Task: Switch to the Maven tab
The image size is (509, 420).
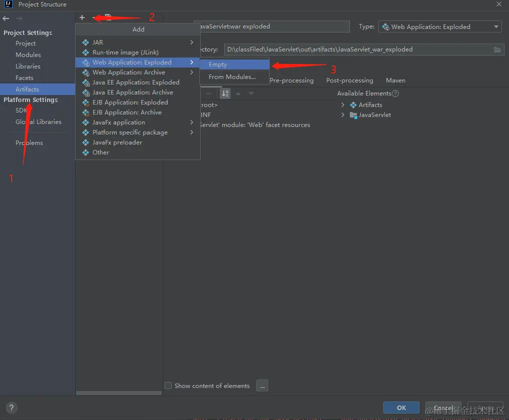Action: [x=395, y=80]
